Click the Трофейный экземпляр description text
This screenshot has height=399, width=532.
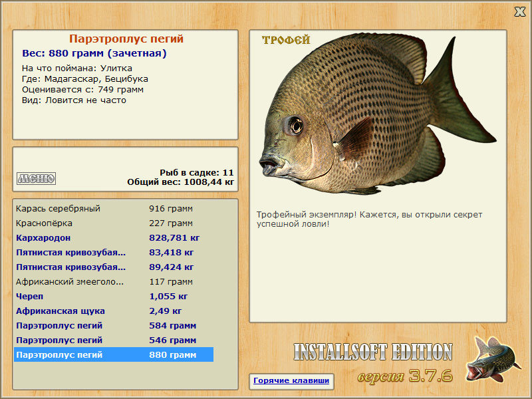[369, 219]
